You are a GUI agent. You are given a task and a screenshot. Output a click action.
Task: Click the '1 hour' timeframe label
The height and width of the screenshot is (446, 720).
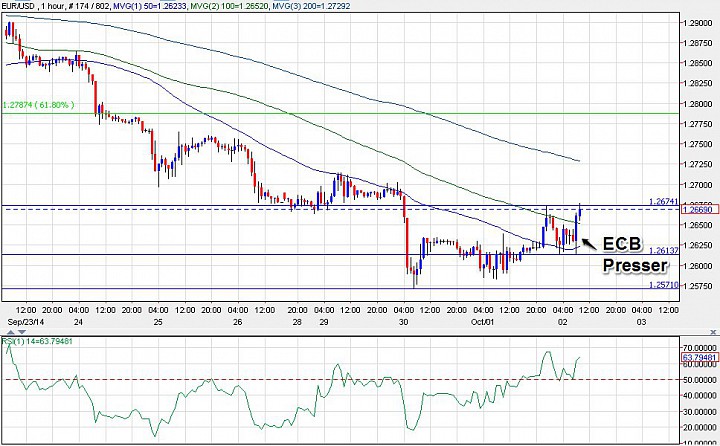52,6
